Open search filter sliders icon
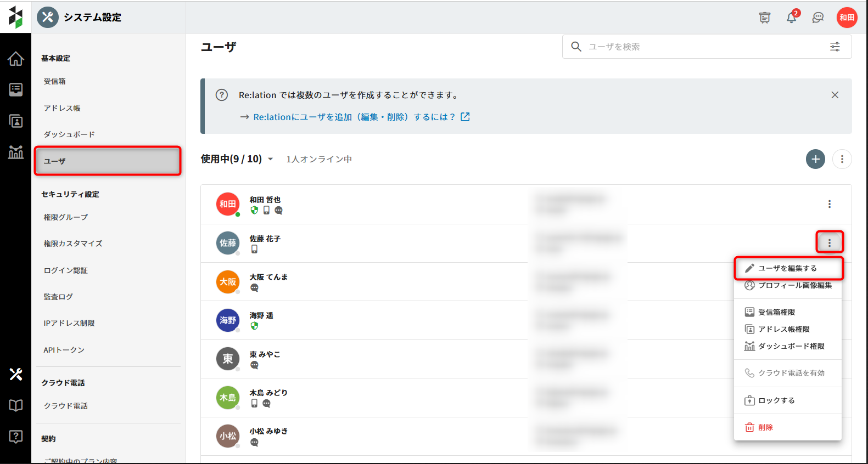The image size is (868, 464). tap(835, 47)
